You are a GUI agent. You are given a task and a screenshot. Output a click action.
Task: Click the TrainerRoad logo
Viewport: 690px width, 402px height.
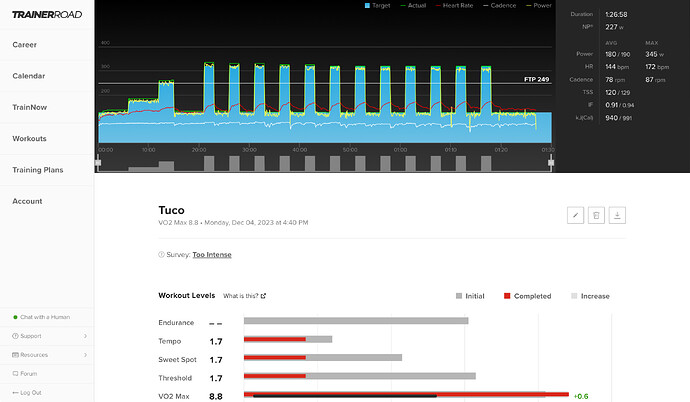point(47,15)
